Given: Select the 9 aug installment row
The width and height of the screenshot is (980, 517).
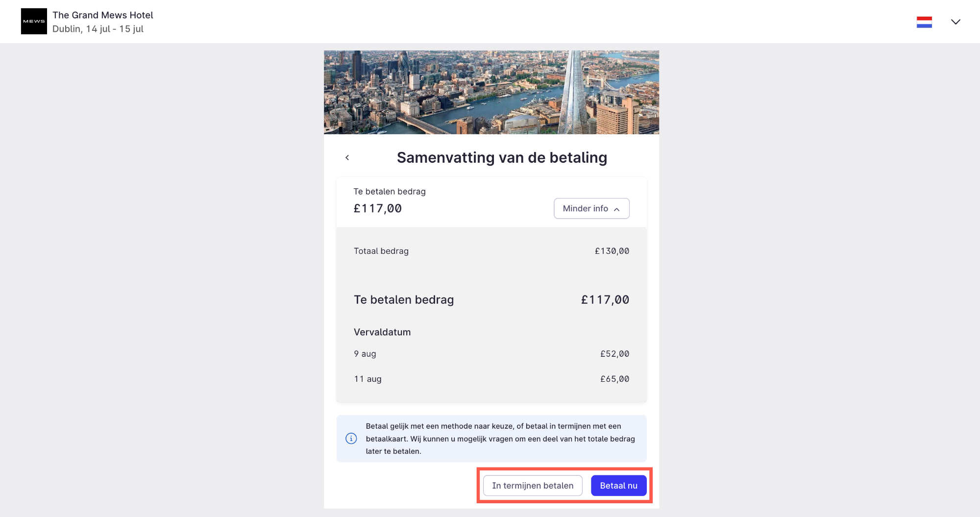Looking at the screenshot, I should 491,354.
